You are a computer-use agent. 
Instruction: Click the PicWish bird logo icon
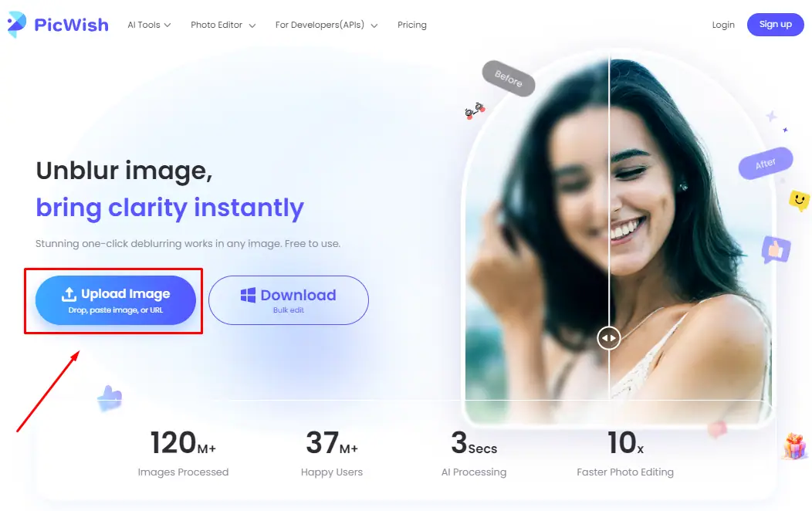[x=16, y=25]
